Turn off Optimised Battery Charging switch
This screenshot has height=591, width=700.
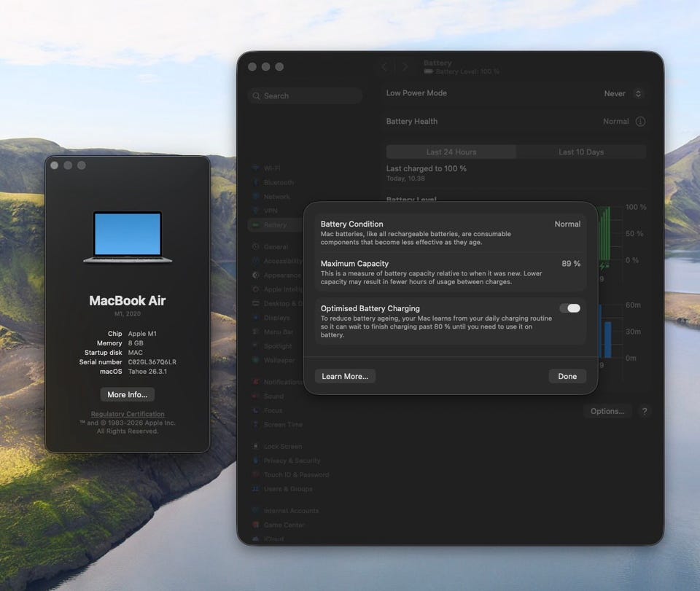[x=570, y=308]
